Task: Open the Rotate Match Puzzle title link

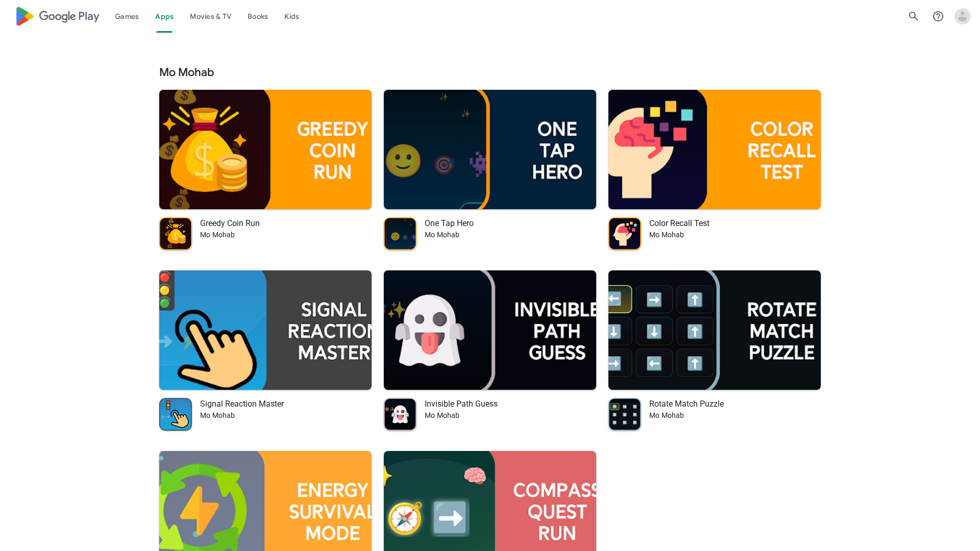Action: coord(687,404)
